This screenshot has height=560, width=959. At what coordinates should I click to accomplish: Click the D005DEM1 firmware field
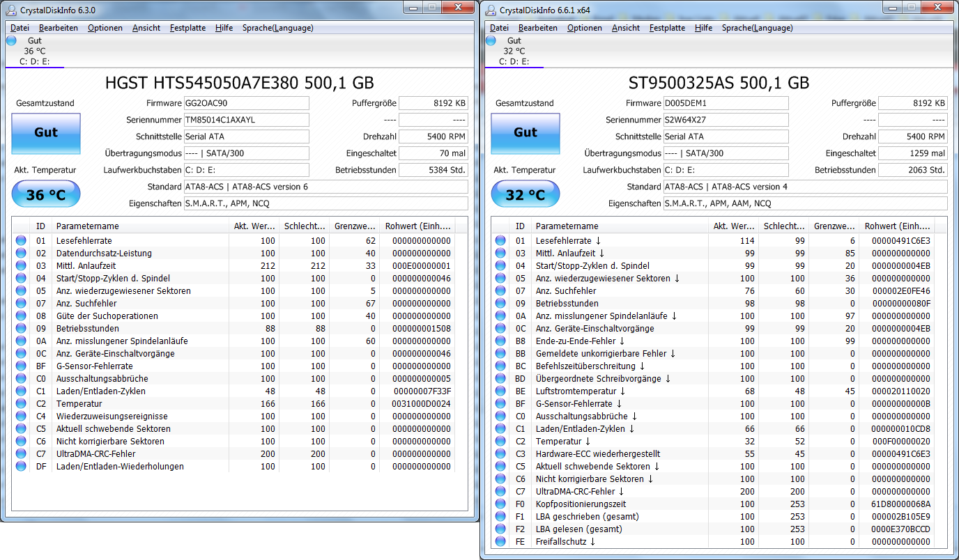coord(726,103)
